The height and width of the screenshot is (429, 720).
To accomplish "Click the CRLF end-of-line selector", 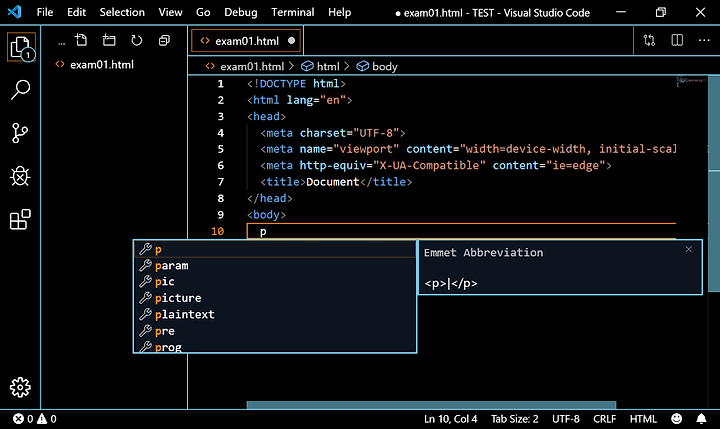I will [x=604, y=419].
